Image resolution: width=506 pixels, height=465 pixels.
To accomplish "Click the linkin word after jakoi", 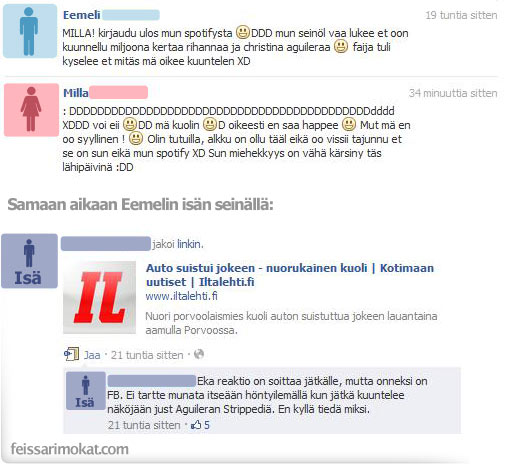I will (x=189, y=244).
